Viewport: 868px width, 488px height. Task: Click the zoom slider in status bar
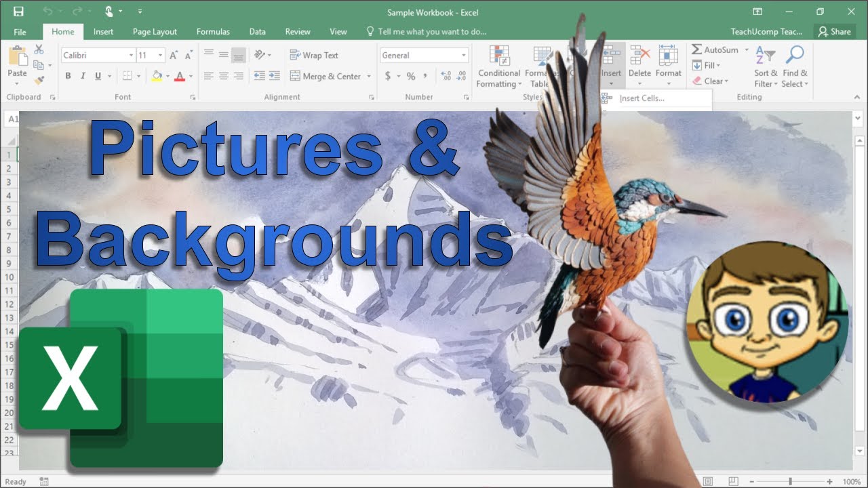[790, 481]
